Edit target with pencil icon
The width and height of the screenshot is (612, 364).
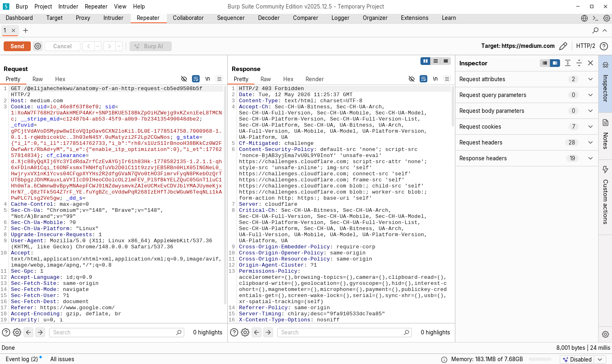pyautogui.click(x=563, y=46)
